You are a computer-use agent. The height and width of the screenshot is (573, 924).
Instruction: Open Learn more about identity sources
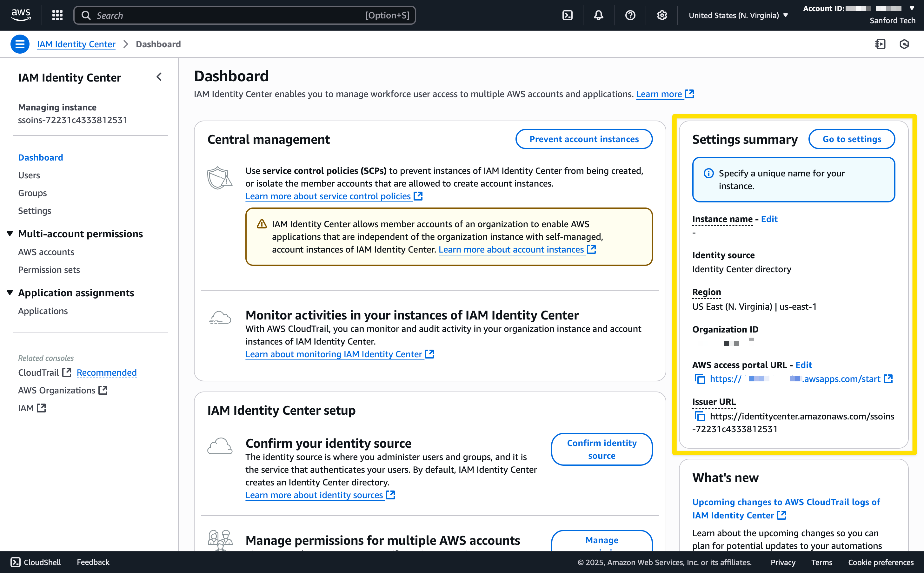tap(320, 495)
